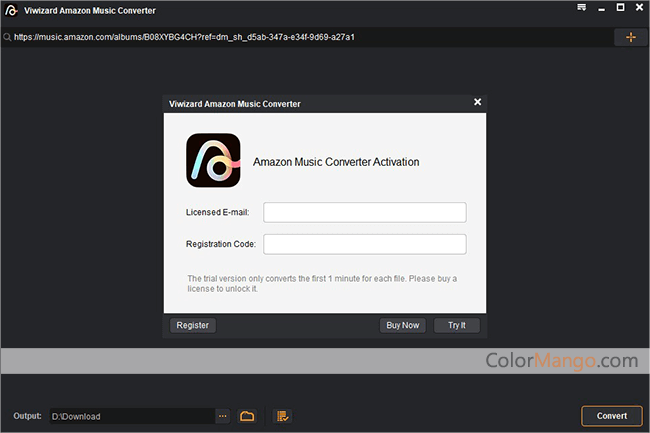Click the Buy Now button

[403, 325]
